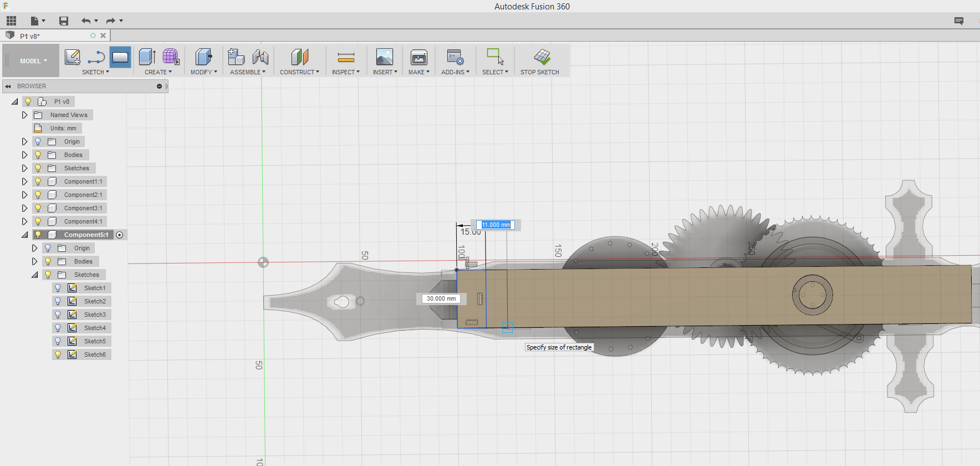Click the Insert image icon
The width and height of the screenshot is (980, 466).
[385, 57]
